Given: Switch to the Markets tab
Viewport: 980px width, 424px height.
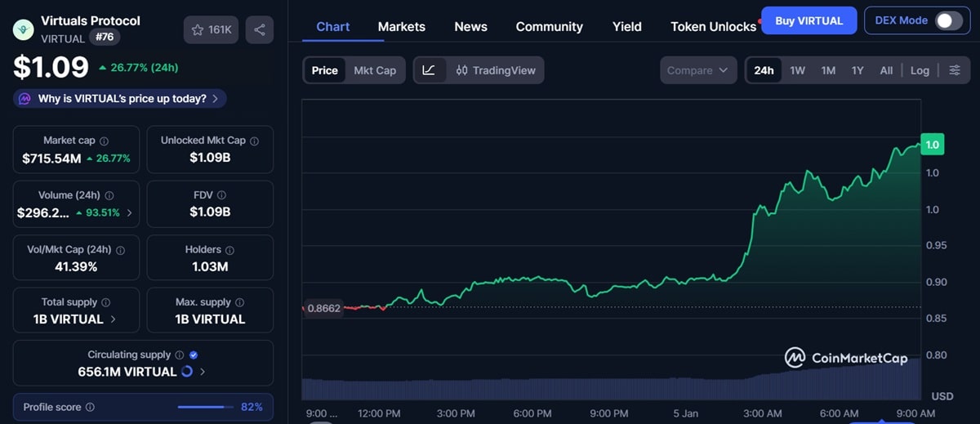Looking at the screenshot, I should pyautogui.click(x=402, y=26).
